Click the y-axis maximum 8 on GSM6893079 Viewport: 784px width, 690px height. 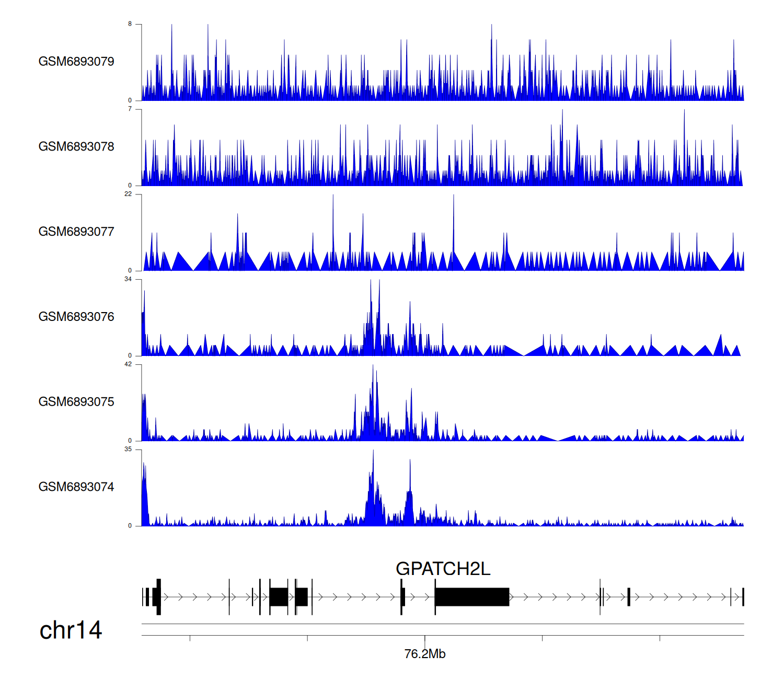tap(130, 24)
